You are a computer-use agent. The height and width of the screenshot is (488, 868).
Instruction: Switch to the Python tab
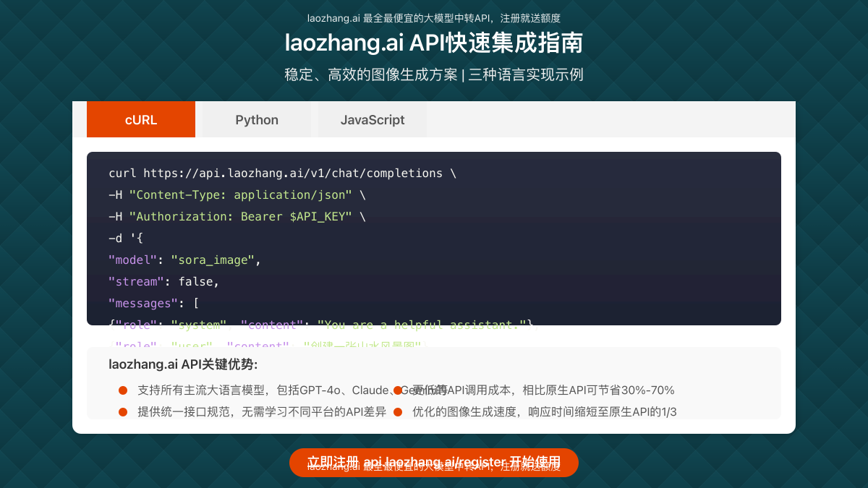pyautogui.click(x=257, y=119)
